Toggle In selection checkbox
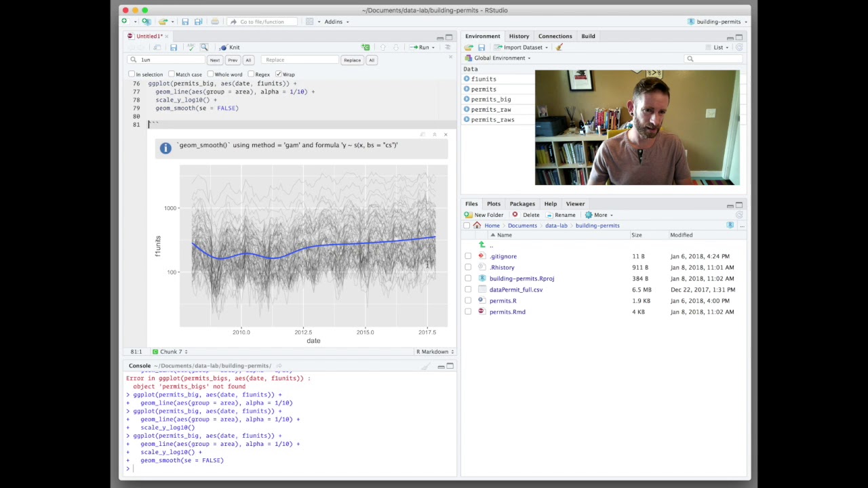This screenshot has width=868, height=488. 132,74
